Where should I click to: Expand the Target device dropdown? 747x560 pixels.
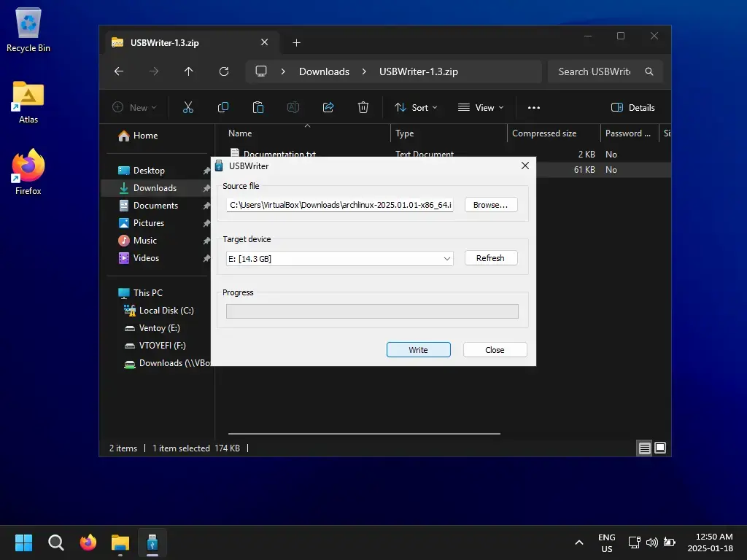[447, 258]
